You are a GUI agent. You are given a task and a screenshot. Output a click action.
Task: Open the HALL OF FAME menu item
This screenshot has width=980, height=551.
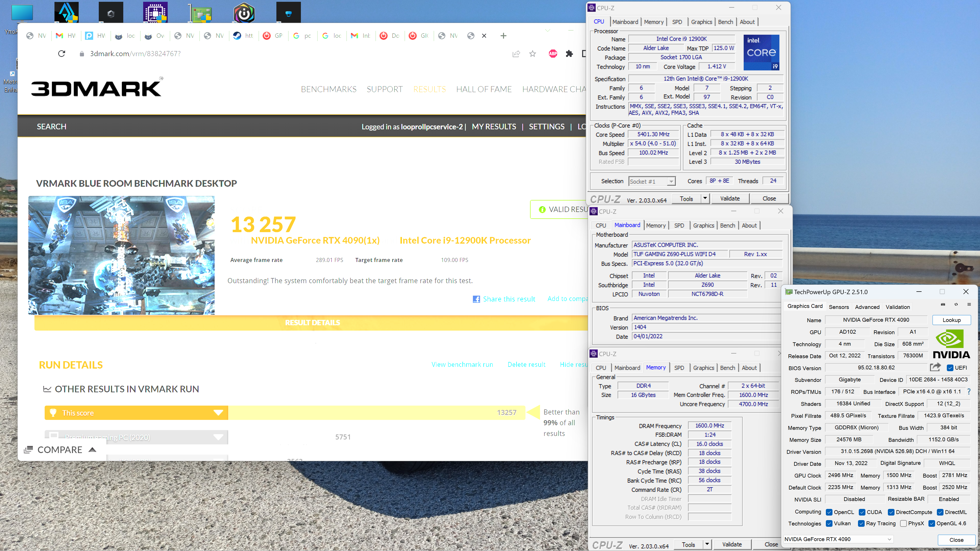click(484, 89)
